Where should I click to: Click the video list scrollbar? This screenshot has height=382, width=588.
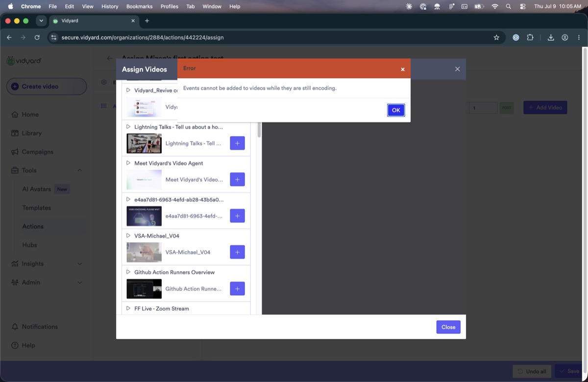[259, 130]
